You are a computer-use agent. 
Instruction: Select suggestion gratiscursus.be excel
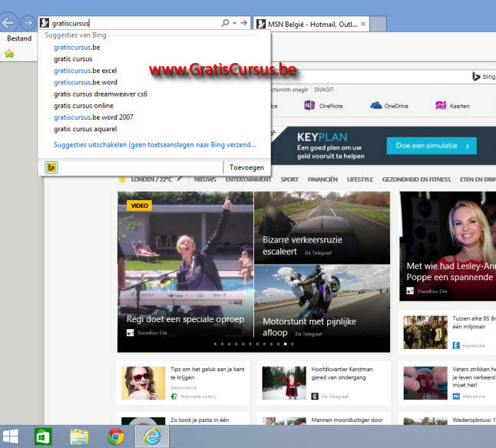click(x=85, y=71)
